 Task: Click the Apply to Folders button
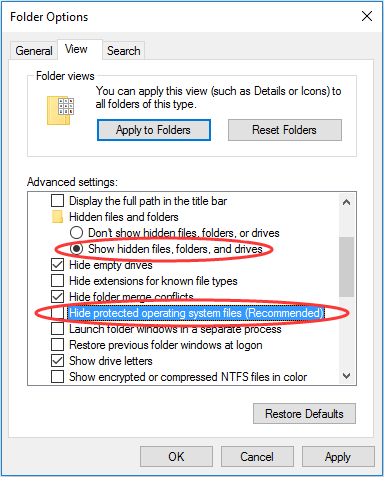[x=154, y=130]
